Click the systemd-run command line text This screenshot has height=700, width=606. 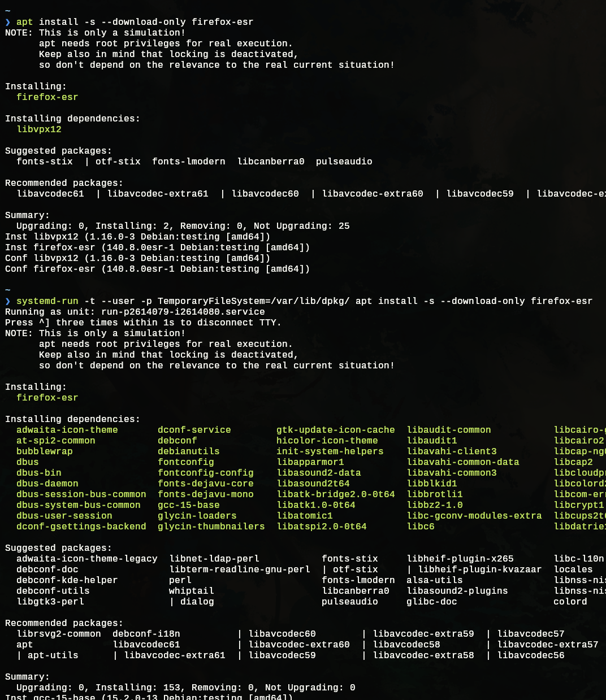(304, 301)
